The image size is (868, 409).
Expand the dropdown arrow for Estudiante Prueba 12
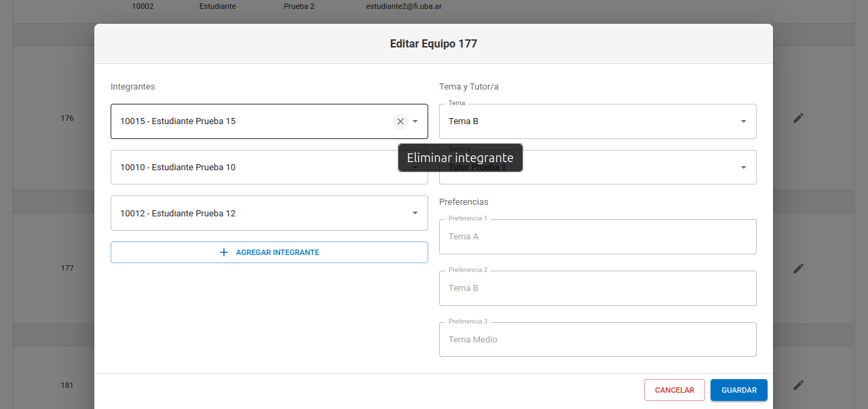point(415,213)
